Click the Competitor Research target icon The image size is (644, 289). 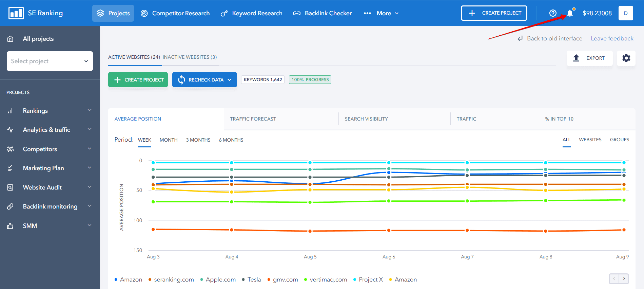[x=144, y=13]
